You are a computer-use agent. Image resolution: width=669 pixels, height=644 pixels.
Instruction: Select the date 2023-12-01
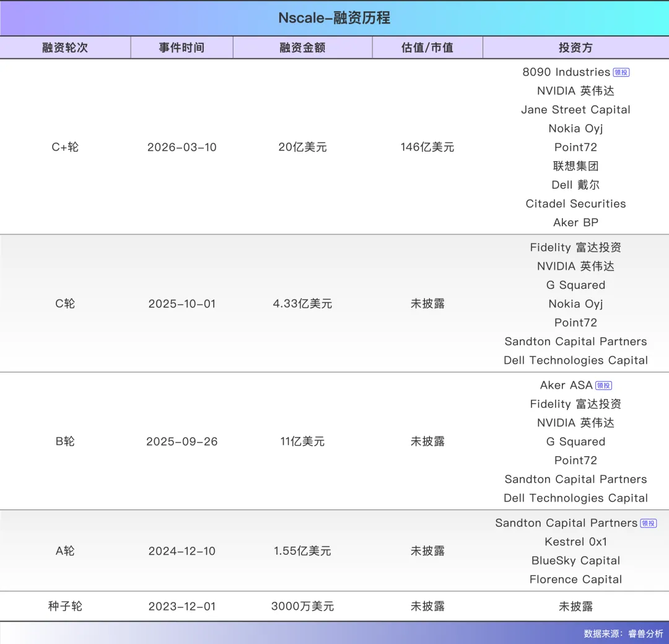click(181, 606)
